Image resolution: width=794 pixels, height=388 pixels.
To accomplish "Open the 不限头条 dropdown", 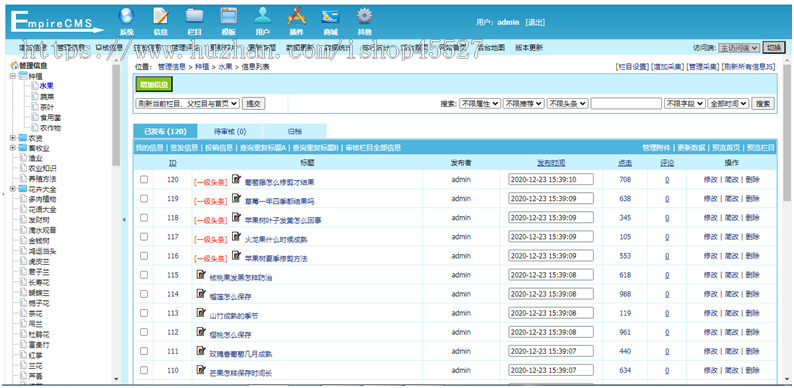I will (567, 103).
